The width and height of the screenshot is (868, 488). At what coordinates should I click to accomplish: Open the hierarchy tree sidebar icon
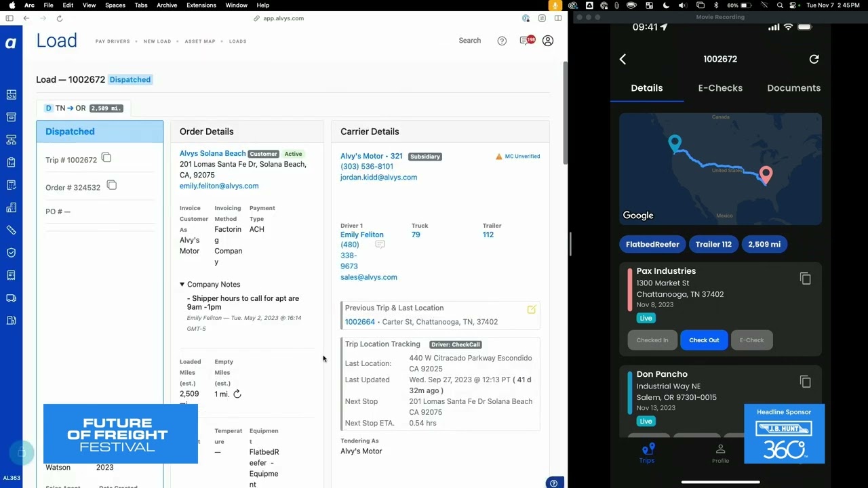[x=11, y=140]
